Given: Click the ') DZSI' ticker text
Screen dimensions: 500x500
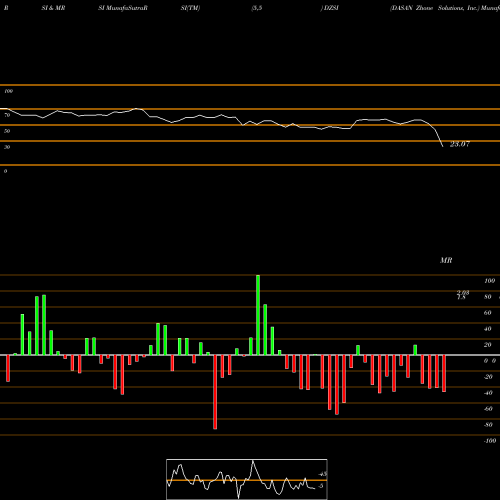Looking at the screenshot, I should 329,8.
